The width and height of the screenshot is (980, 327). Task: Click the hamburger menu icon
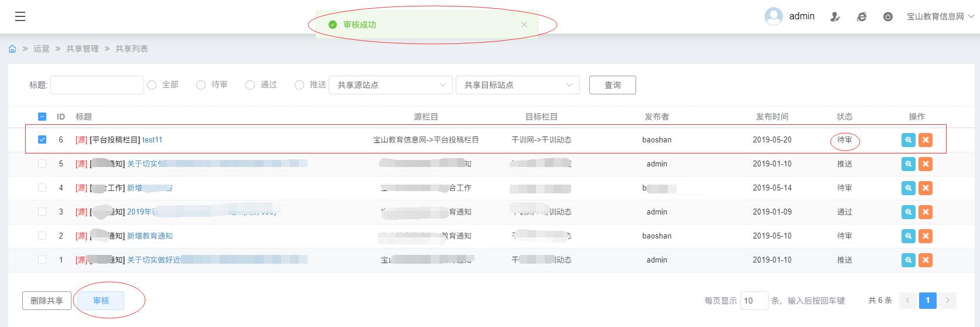(x=20, y=16)
